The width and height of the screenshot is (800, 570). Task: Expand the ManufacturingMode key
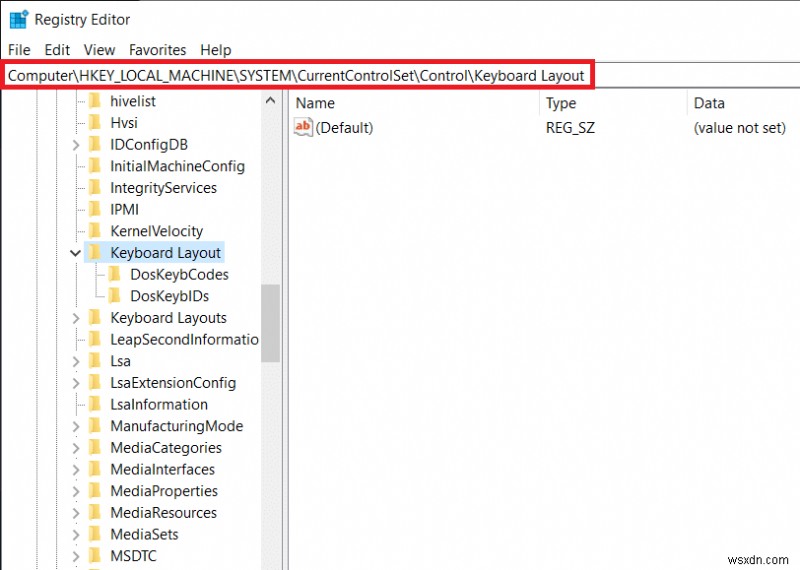[76, 427]
